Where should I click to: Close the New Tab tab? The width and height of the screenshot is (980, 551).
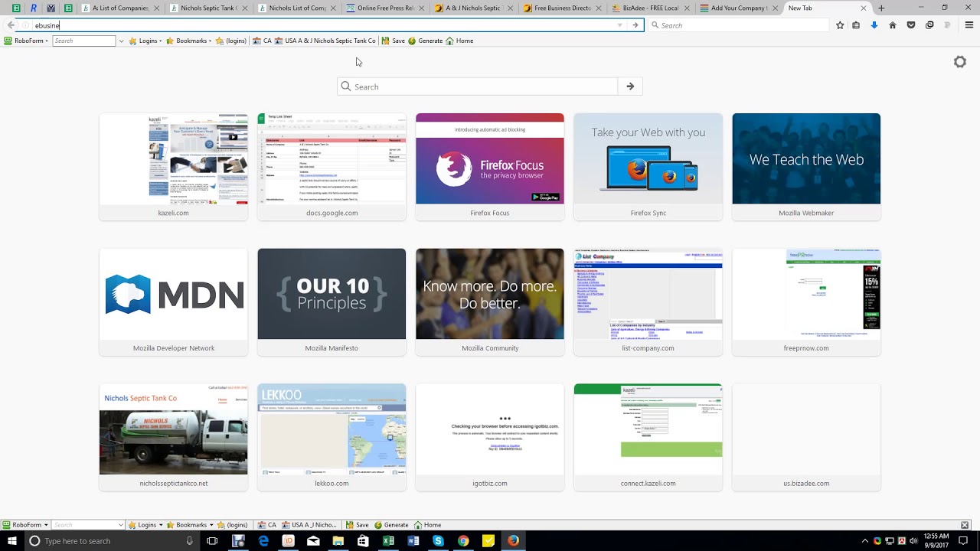click(864, 8)
